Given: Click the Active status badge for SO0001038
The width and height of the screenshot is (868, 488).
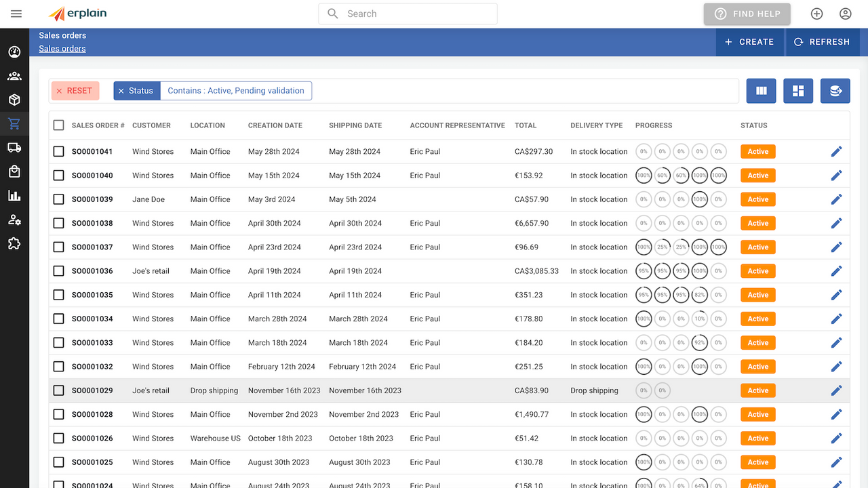Looking at the screenshot, I should (x=758, y=223).
